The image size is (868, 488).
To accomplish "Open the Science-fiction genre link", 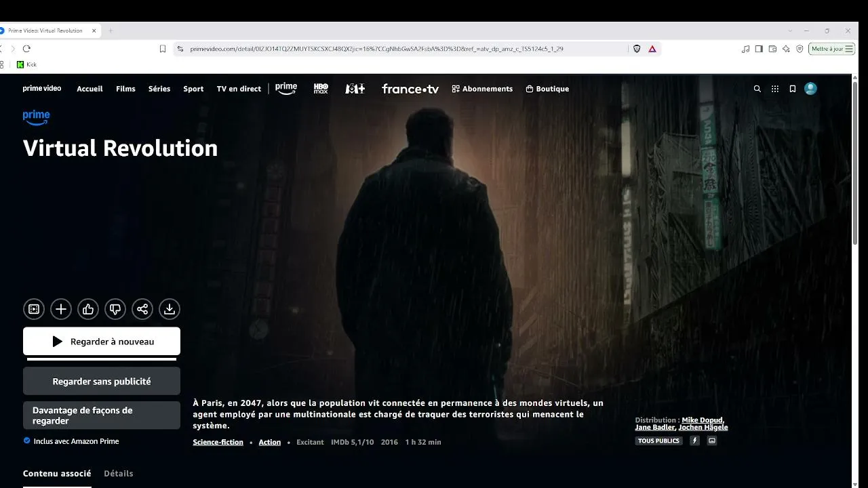I will pos(218,442).
